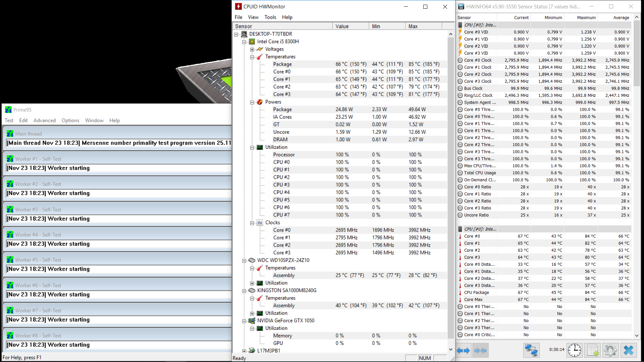Click the computer icon beside DESKTOP-T70TBDR

244,34
